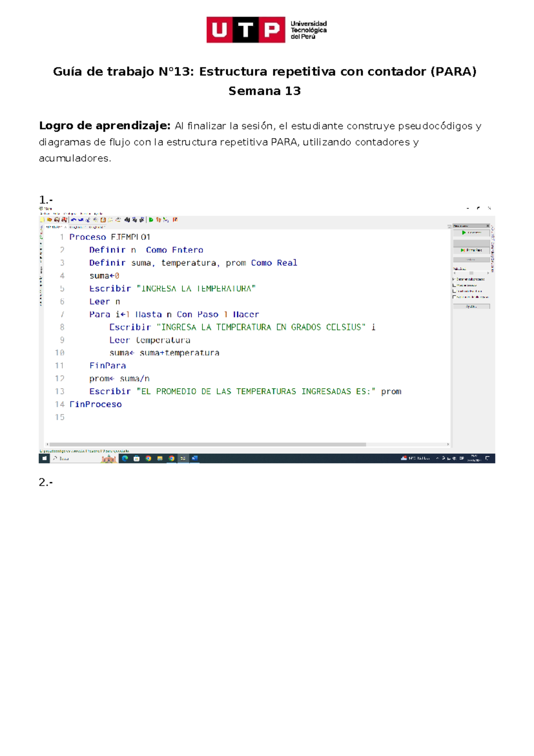Click the New file toolbar icon
This screenshot has height=756, width=534.
43,219
